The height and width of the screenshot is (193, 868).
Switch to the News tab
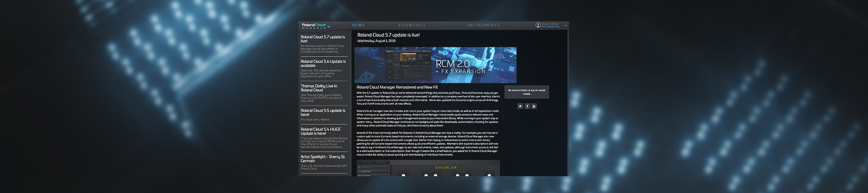[x=358, y=25]
